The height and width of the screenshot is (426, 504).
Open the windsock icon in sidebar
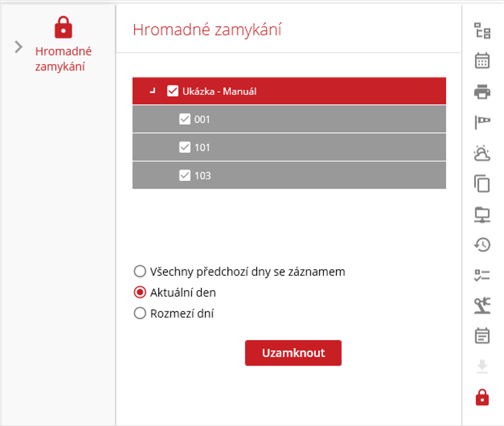tap(482, 122)
